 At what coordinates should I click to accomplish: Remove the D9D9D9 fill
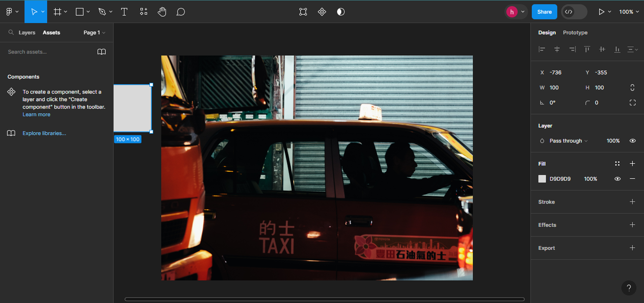coord(632,179)
